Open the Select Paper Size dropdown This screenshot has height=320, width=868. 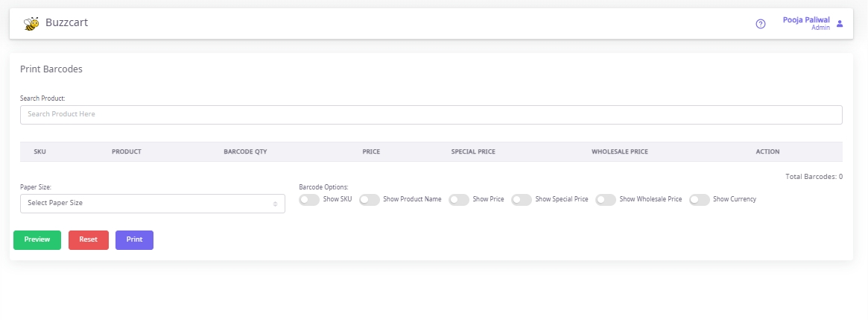(152, 203)
